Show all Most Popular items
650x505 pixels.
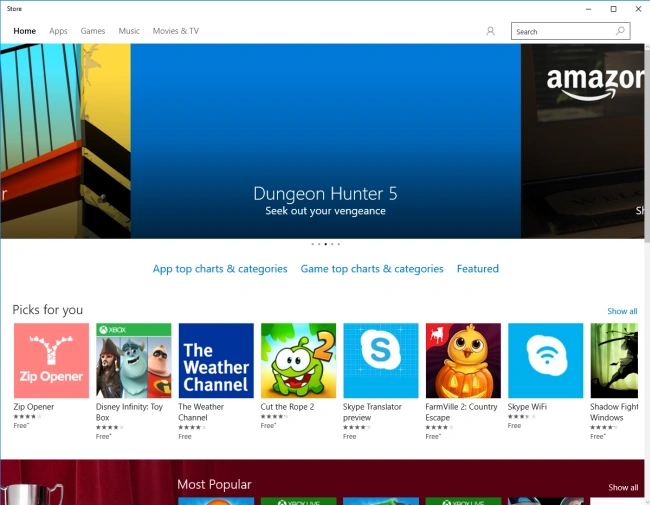click(x=623, y=488)
